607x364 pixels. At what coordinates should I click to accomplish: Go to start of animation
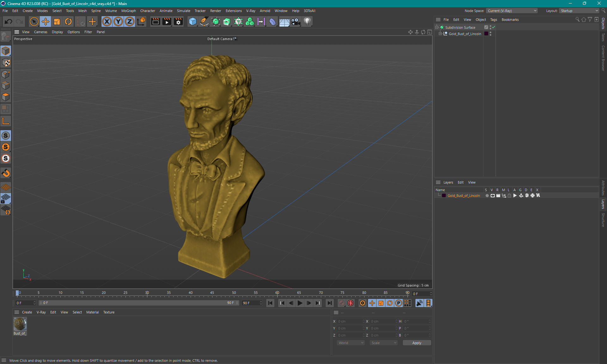click(x=270, y=303)
